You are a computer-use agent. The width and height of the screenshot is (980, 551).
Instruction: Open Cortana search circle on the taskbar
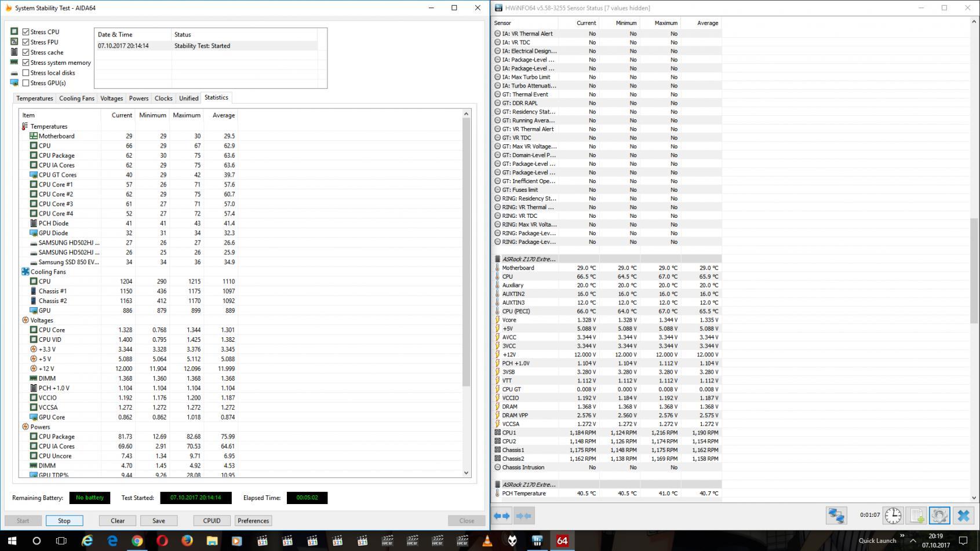click(37, 541)
